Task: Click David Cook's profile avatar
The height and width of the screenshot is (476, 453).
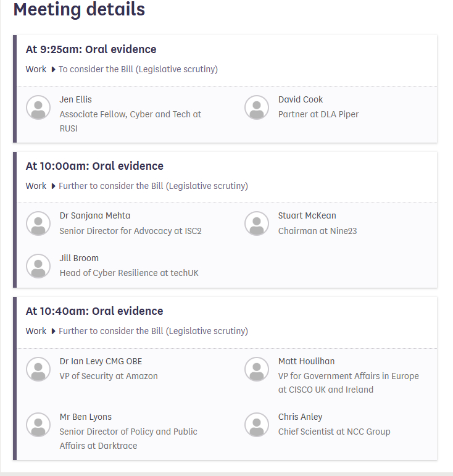Action: coord(257,107)
